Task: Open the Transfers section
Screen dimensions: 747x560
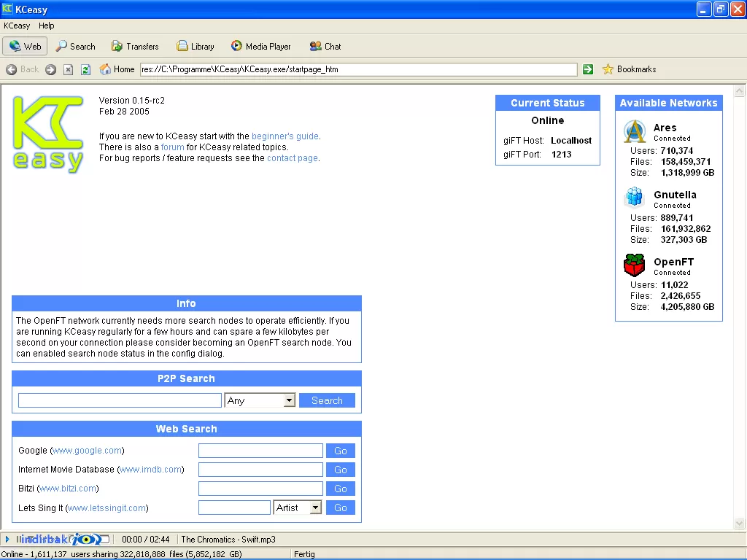Action: 135,46
